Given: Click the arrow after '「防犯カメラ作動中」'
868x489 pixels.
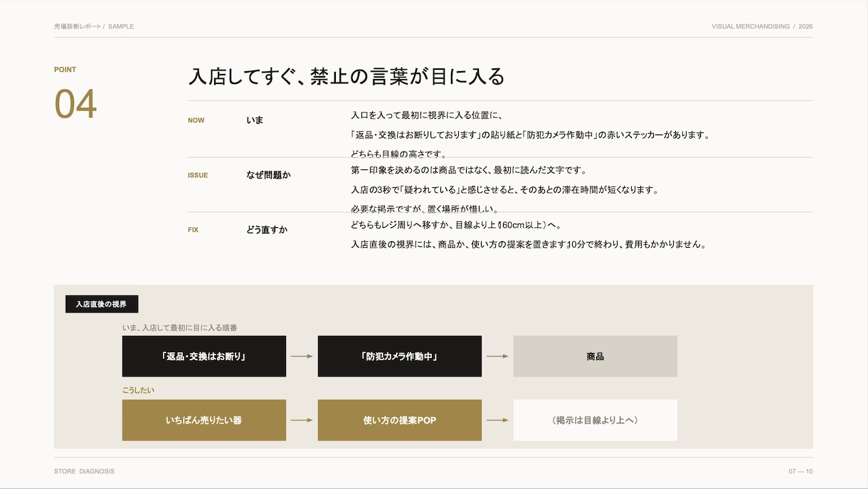Looking at the screenshot, I should (497, 356).
